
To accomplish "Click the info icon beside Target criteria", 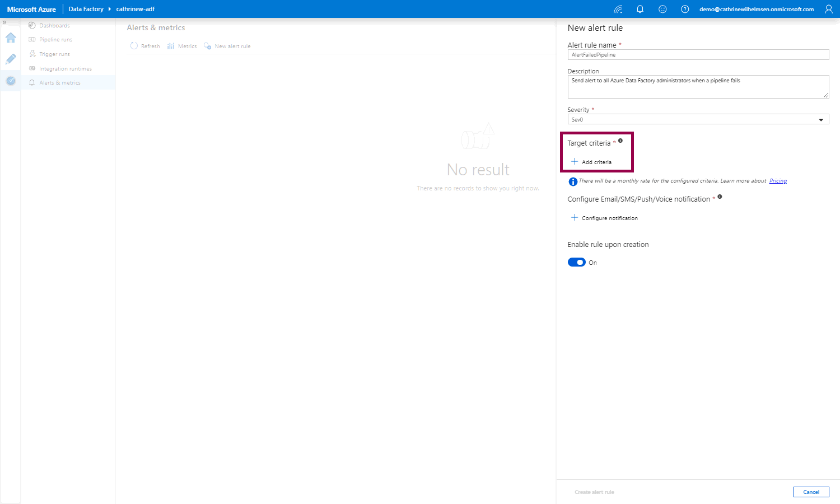I will click(x=620, y=141).
